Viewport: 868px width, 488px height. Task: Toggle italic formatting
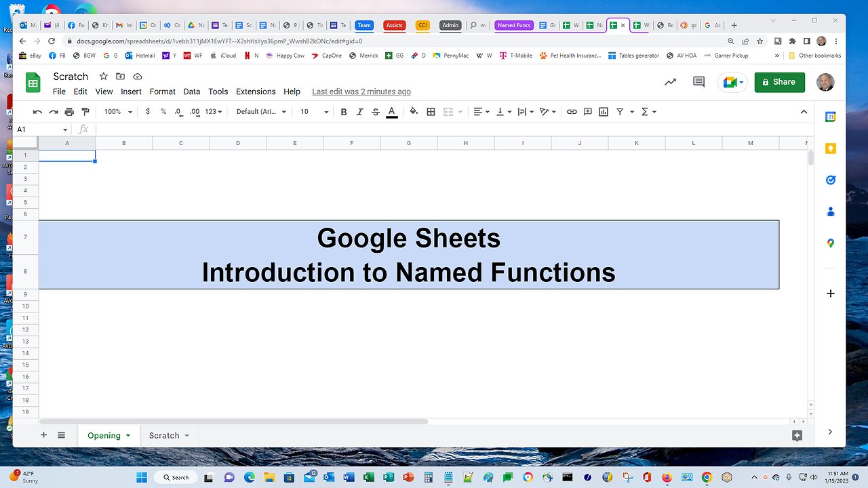tap(360, 111)
